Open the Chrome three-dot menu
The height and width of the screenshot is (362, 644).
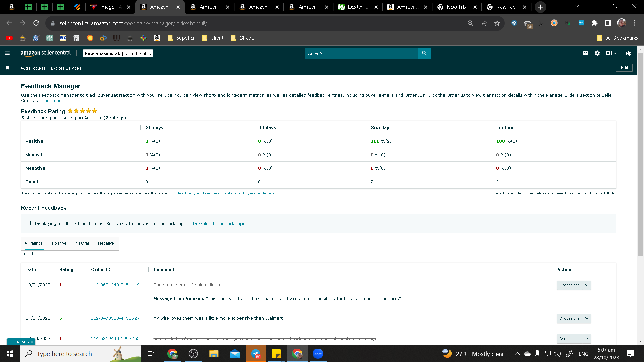coord(635,23)
